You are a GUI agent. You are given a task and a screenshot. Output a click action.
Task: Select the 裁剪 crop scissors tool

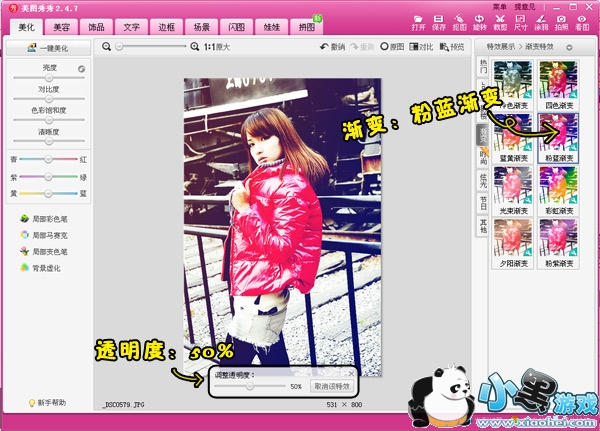click(500, 23)
